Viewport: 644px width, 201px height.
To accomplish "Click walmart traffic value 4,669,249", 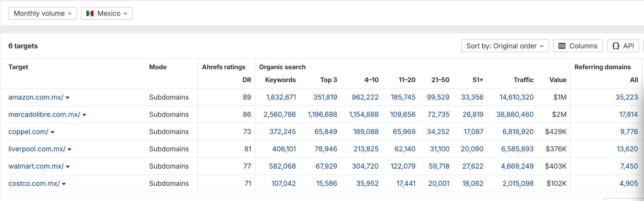I will click(x=517, y=166).
